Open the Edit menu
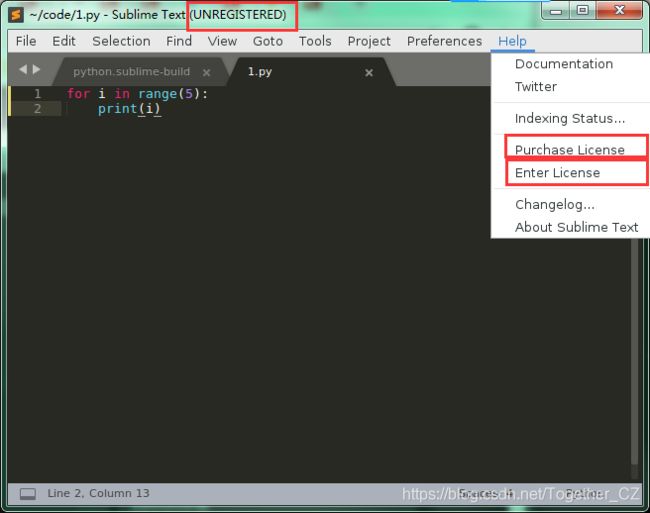Screen dimensions: 650x513 click(64, 41)
